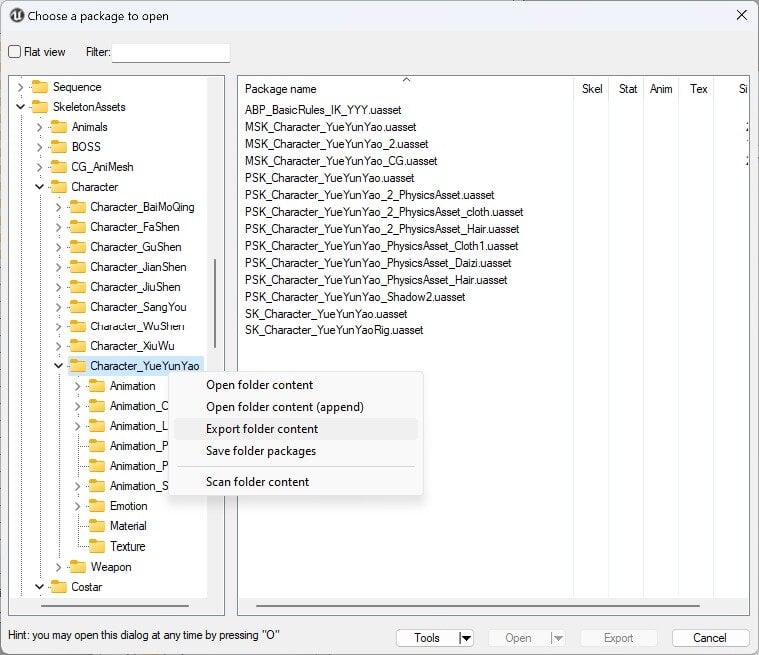The width and height of the screenshot is (759, 655).
Task: Click the Weapon folder icon
Action: pyautogui.click(x=77, y=566)
